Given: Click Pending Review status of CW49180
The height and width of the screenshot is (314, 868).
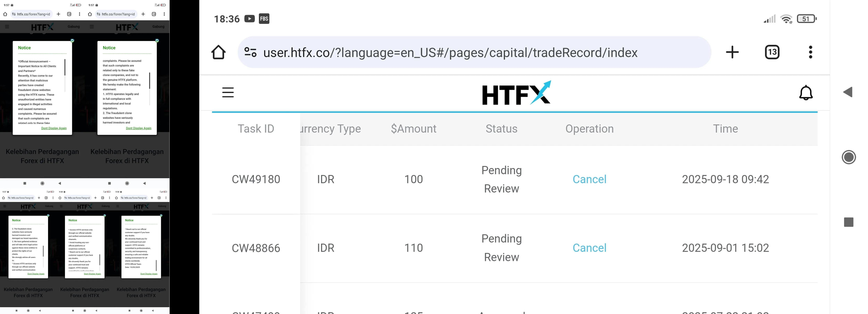Looking at the screenshot, I should tap(501, 179).
